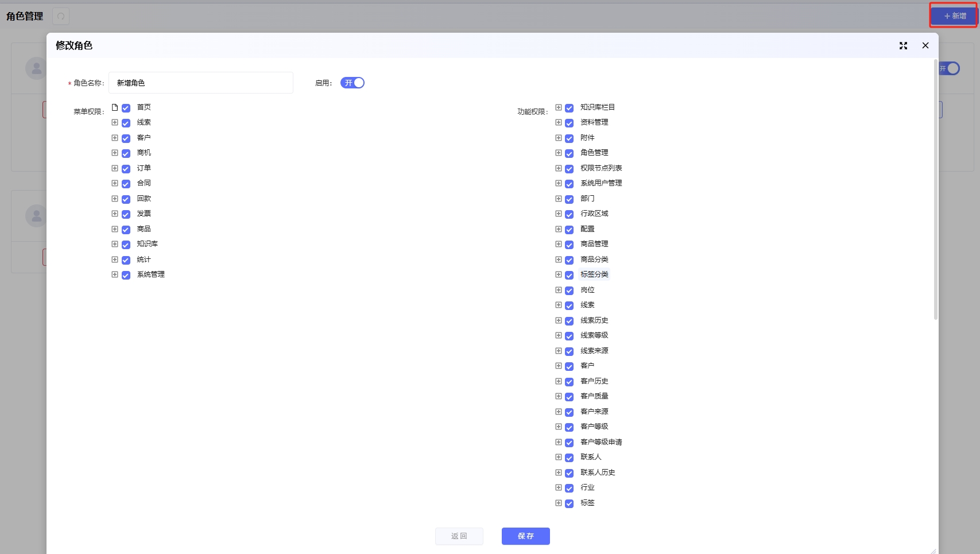This screenshot has width=980, height=554.
Task: Click the user avatar icon in first role card
Action: click(36, 68)
